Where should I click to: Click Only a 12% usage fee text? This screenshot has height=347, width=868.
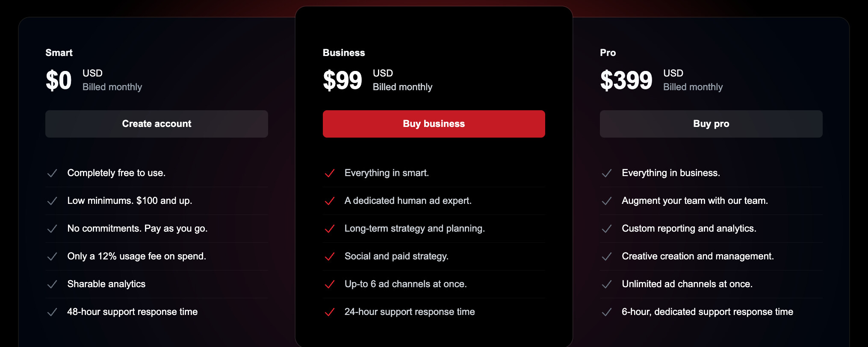[x=136, y=256]
